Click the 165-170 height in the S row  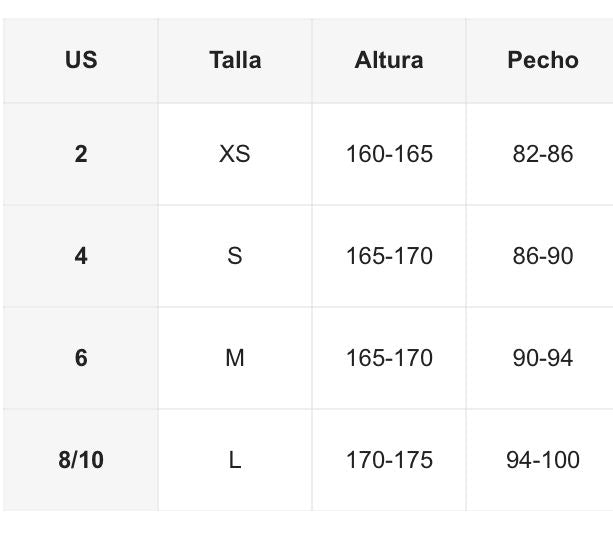point(389,256)
